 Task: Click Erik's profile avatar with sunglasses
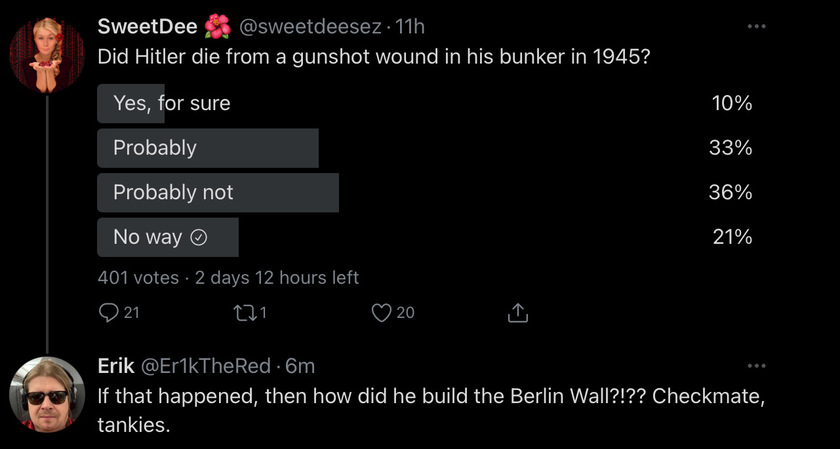click(x=47, y=394)
